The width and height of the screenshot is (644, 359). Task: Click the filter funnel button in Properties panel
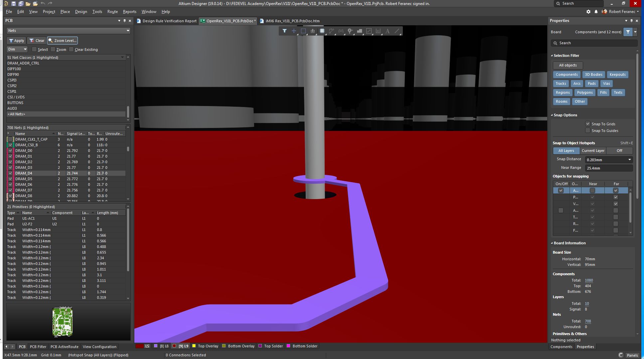pos(628,32)
